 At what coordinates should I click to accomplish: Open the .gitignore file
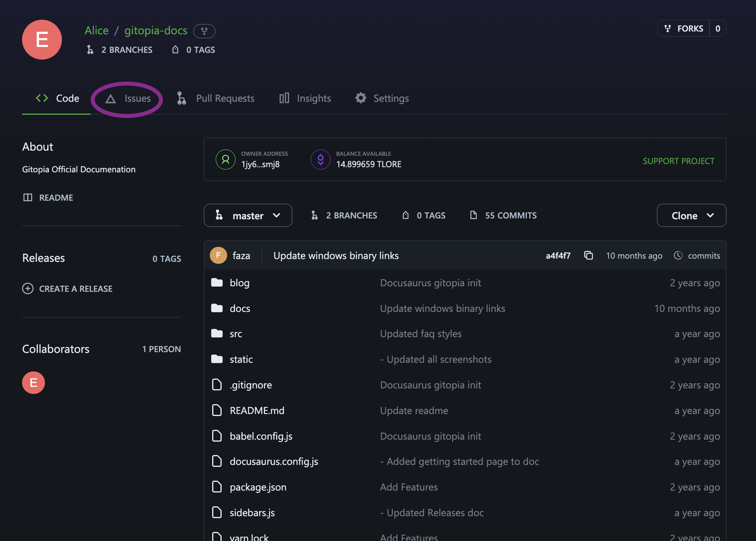point(250,385)
